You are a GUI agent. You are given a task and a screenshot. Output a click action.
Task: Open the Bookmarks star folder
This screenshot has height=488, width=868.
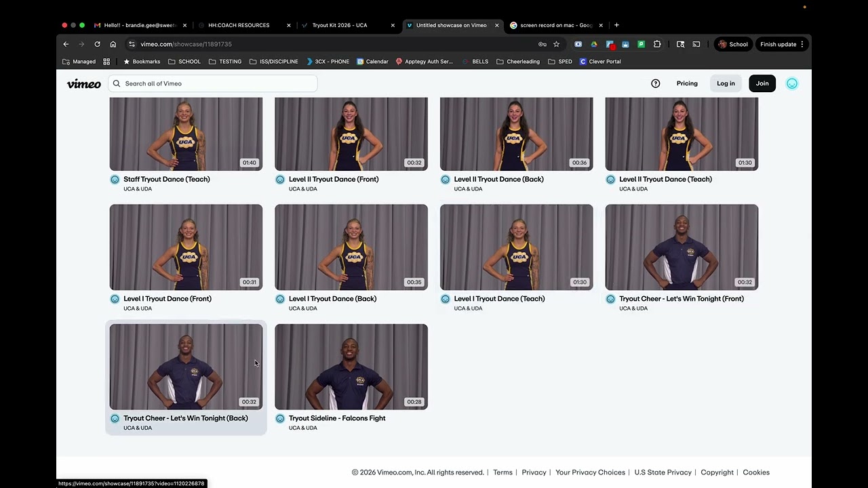(141, 62)
